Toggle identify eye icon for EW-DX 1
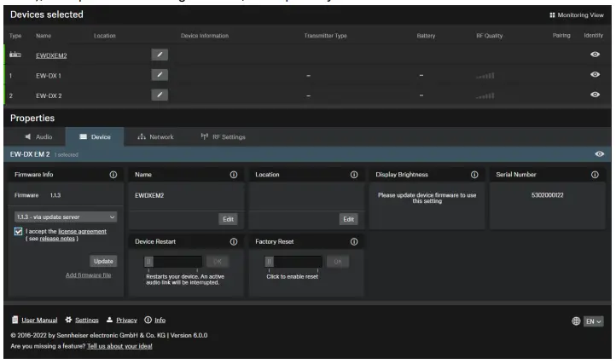 593,75
